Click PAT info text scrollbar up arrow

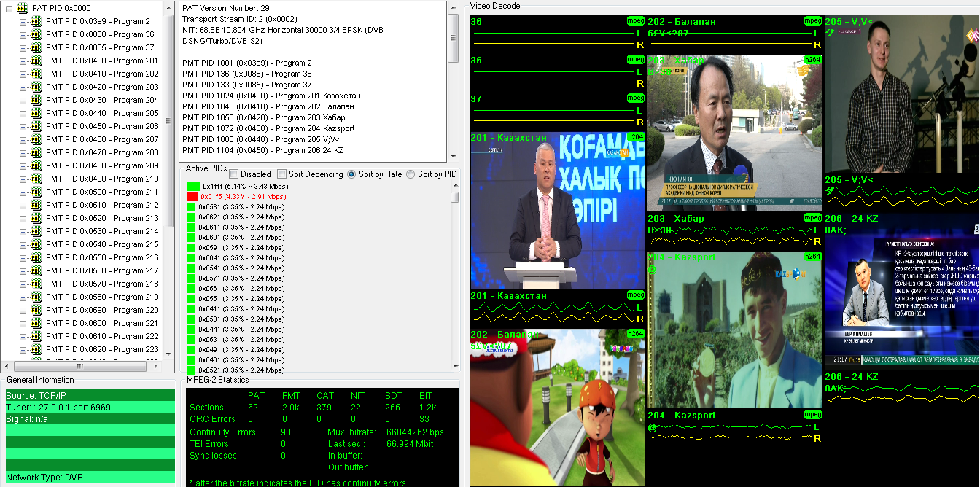tap(453, 7)
